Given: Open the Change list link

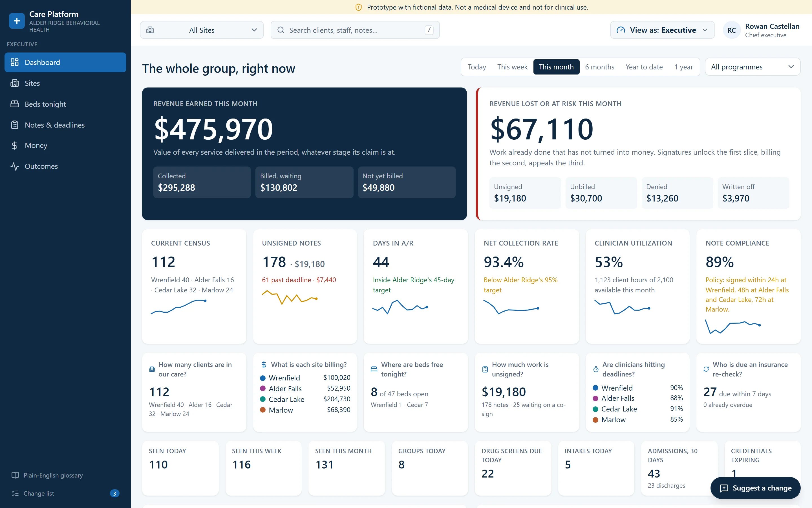Looking at the screenshot, I should coord(39,493).
